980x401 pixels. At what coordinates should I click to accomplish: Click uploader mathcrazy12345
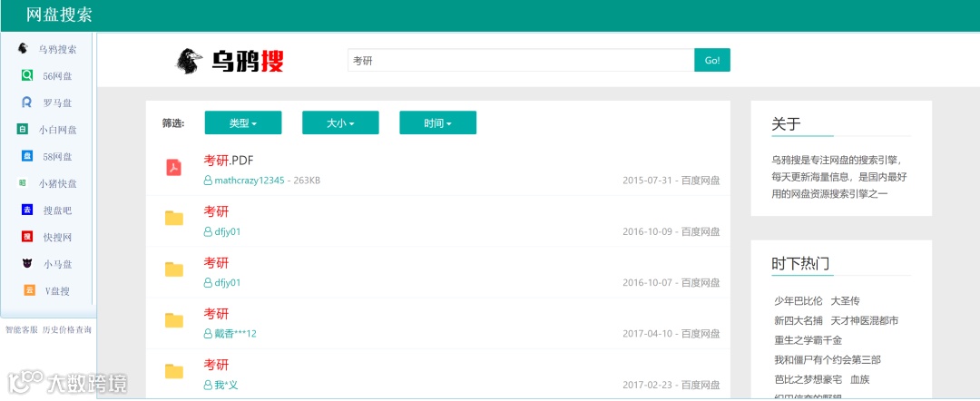(250, 181)
